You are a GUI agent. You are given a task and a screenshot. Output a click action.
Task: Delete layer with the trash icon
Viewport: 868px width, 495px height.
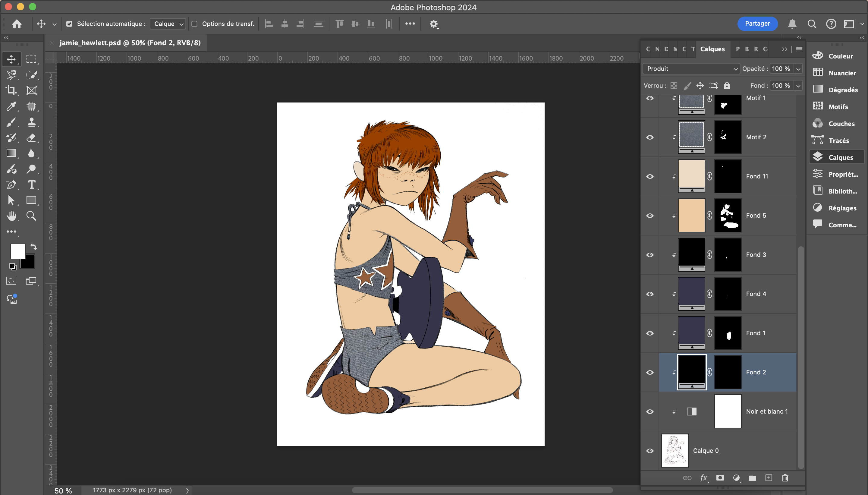point(785,478)
